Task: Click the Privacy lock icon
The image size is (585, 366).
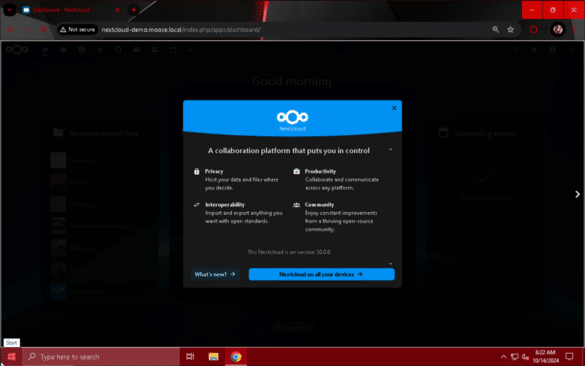Action: point(197,171)
